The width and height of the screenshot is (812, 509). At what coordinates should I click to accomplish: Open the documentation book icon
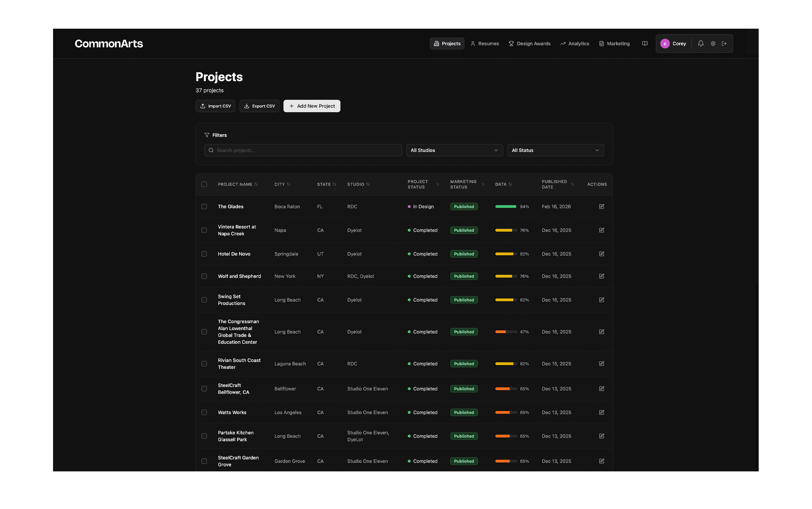[x=644, y=43]
